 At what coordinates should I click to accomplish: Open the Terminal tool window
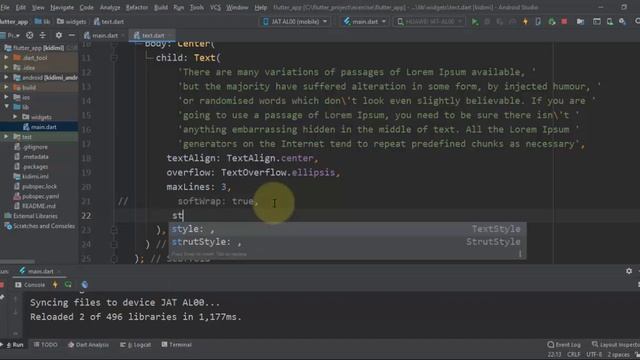click(176, 345)
